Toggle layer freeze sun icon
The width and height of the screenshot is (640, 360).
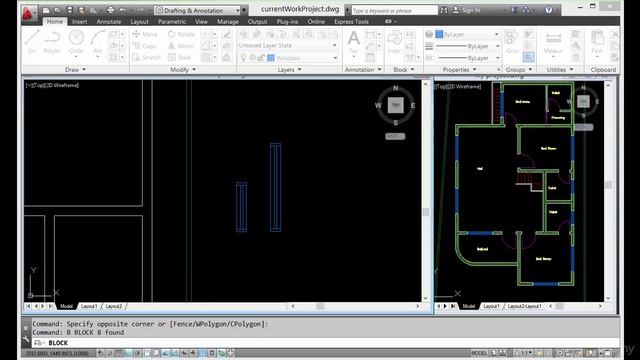coord(252,58)
